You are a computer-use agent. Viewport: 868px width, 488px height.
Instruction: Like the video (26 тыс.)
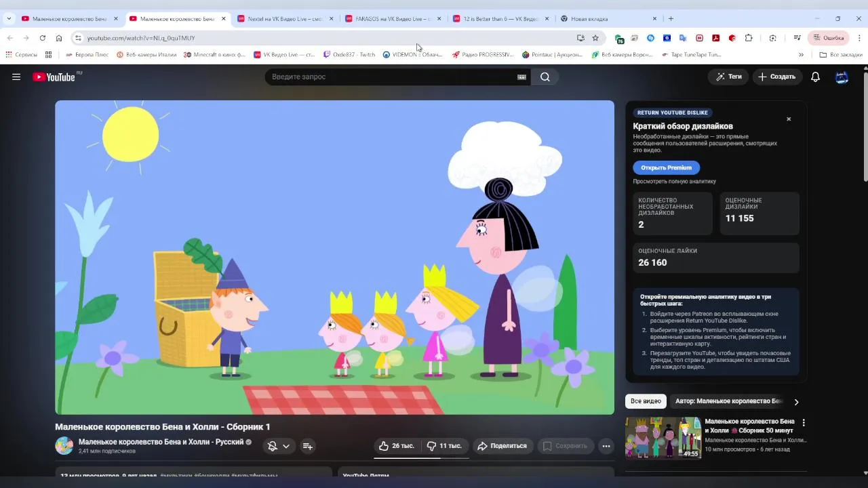[397, 446]
